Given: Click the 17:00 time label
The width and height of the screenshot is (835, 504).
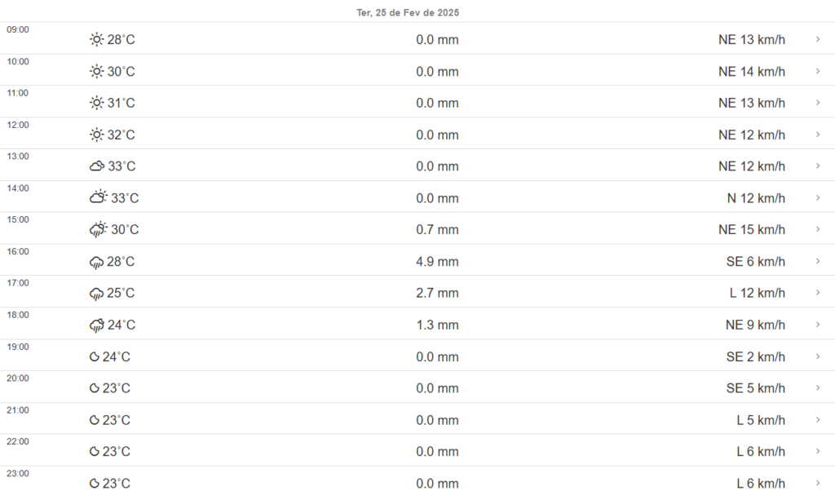Looking at the screenshot, I should pos(18,283).
